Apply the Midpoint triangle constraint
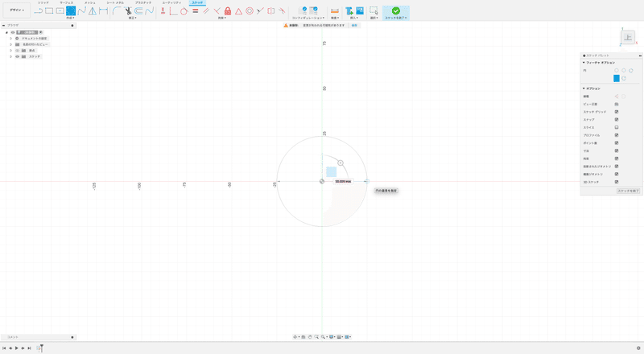The height and width of the screenshot is (354, 644). pos(238,11)
